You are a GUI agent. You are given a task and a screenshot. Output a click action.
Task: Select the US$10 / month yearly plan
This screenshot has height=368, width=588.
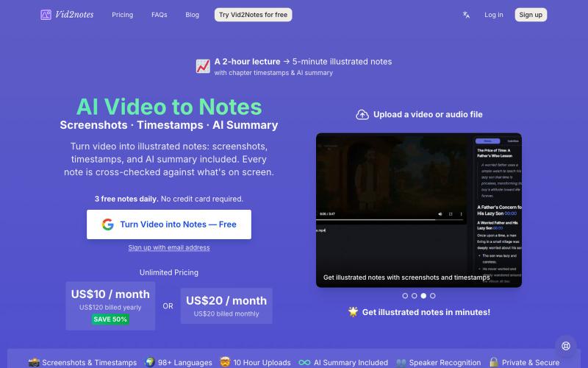point(110,305)
